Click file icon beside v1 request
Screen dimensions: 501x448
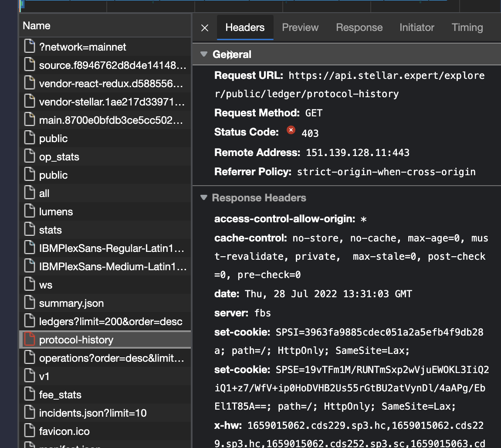[29, 376]
